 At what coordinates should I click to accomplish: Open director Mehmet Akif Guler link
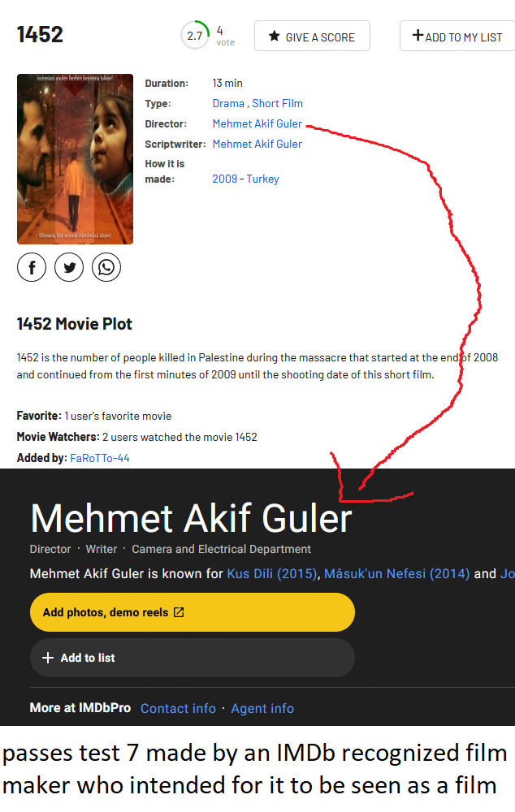pyautogui.click(x=257, y=123)
